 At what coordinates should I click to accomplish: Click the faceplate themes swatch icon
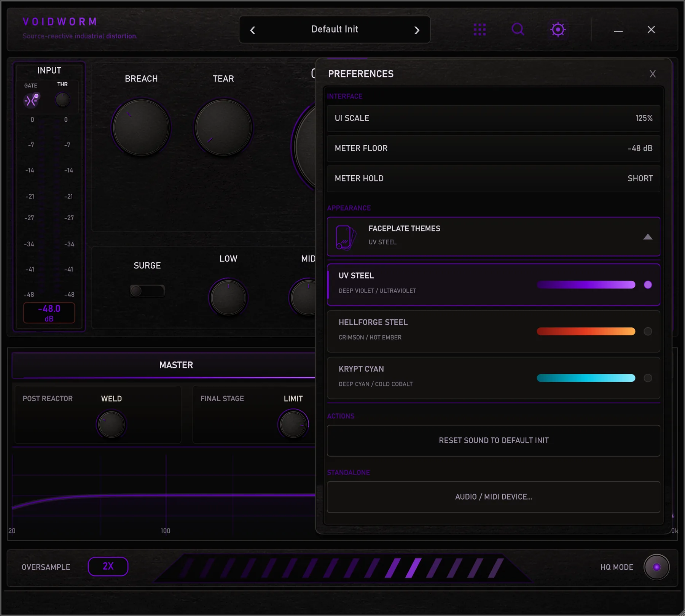click(x=346, y=237)
